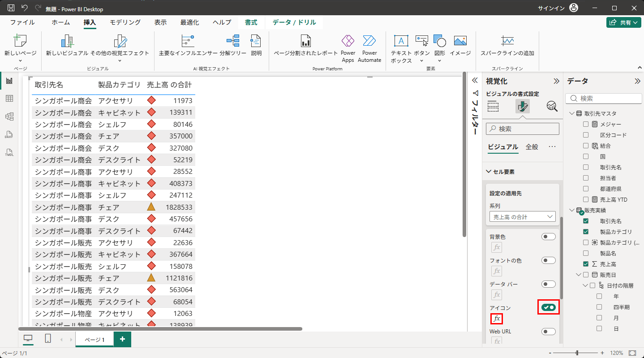The width and height of the screenshot is (644, 358).
Task: Switch to the データ / ドリル tab
Action: coord(294,22)
